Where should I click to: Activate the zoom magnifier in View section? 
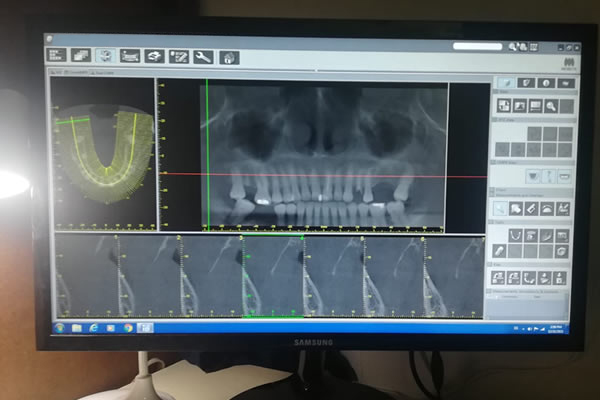[x=551, y=106]
